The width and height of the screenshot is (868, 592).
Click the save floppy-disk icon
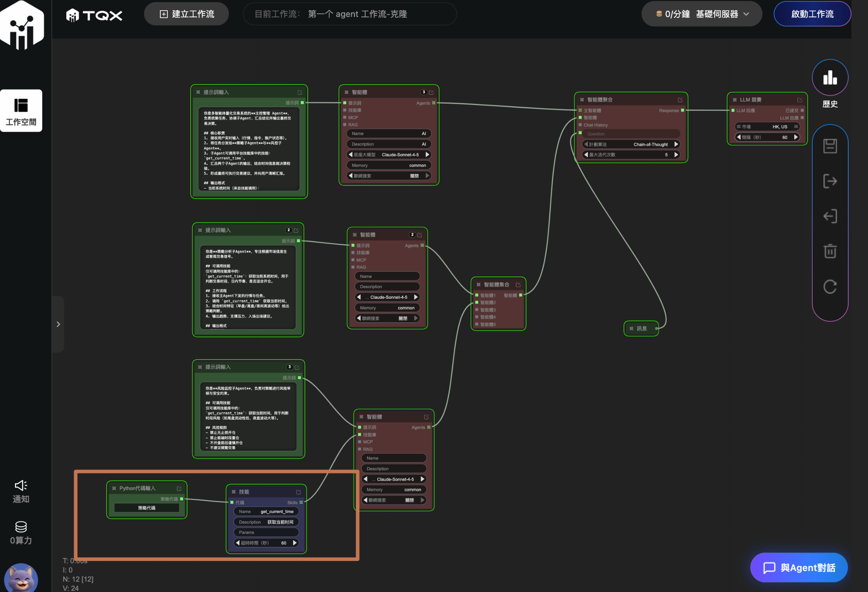[x=830, y=146]
